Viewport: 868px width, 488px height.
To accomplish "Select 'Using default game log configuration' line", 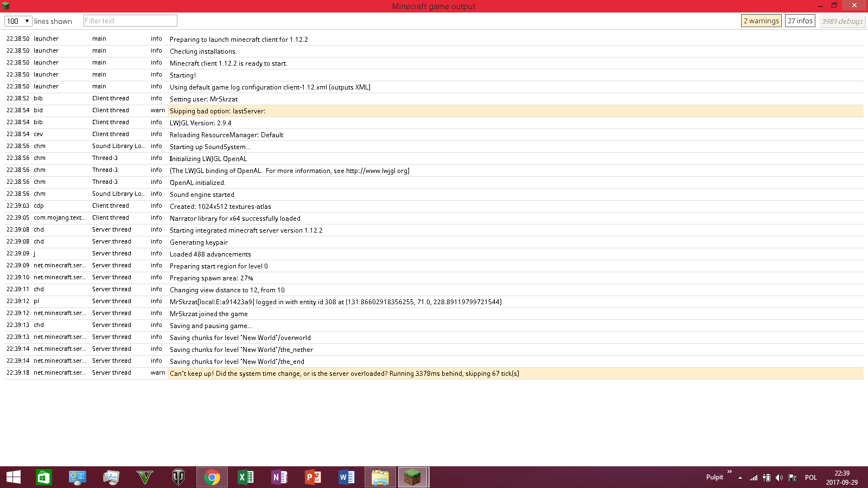I will tap(270, 87).
